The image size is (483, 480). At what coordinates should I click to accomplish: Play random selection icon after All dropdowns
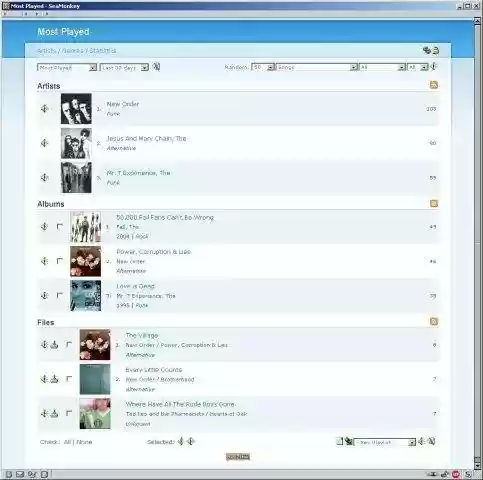coord(434,67)
